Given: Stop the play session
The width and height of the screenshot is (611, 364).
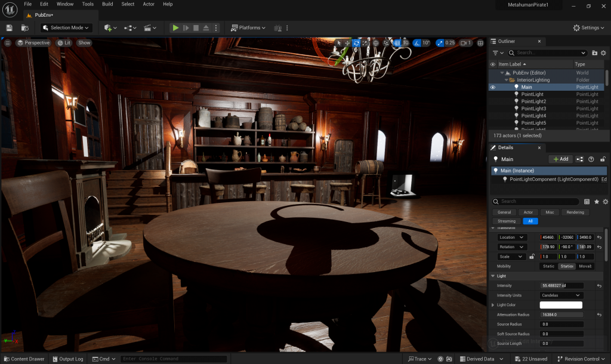Looking at the screenshot, I should (196, 27).
